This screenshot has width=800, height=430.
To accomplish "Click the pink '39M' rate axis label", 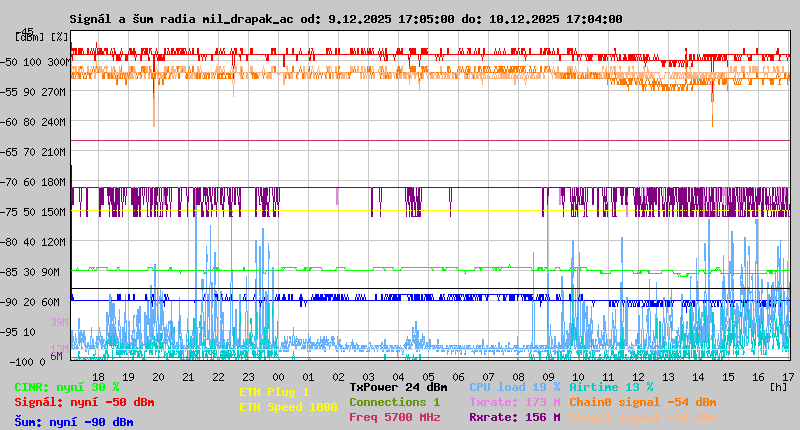I will [59, 322].
